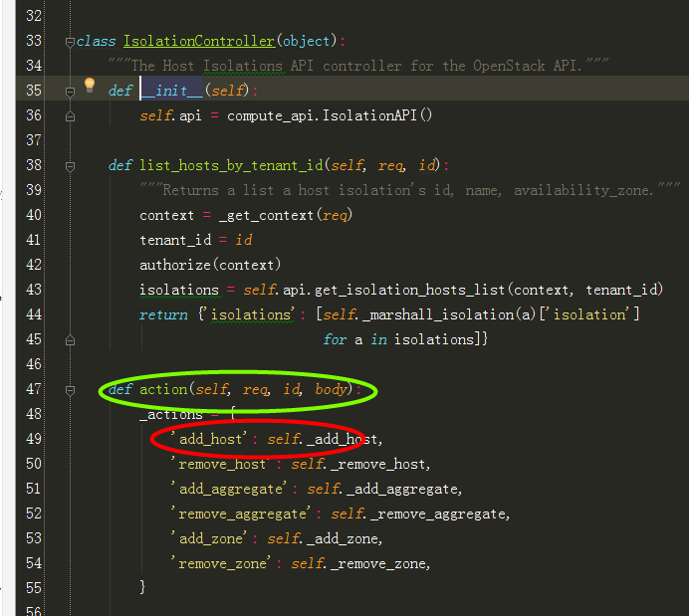Click 'for a in isolations' text
689x616 pixels.
point(398,339)
